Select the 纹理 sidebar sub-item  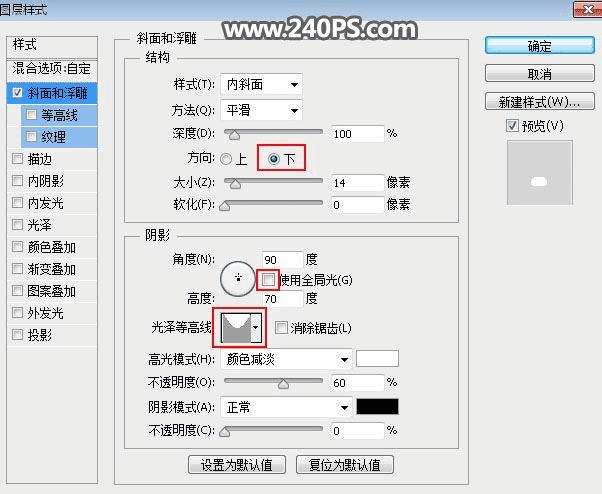59,137
